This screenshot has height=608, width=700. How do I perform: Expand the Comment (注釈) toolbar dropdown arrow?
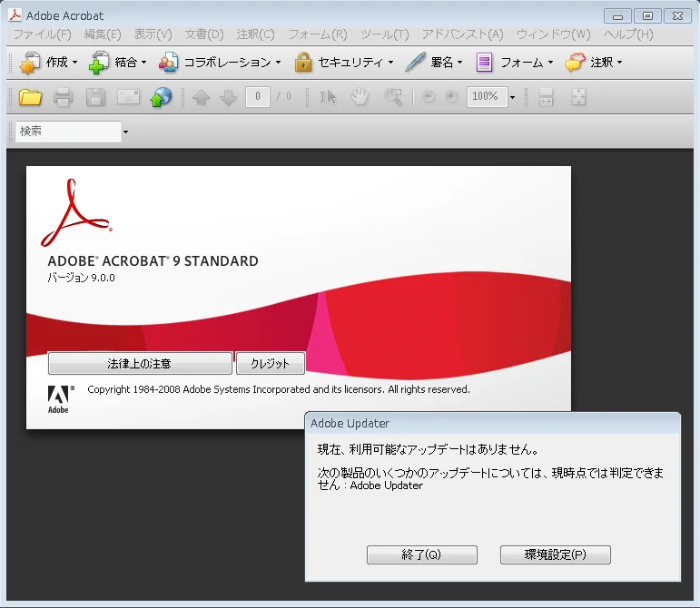point(619,63)
